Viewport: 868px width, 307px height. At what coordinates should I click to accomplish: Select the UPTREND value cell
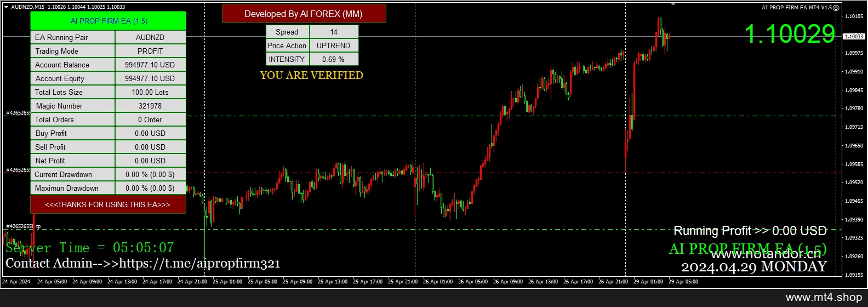point(334,46)
